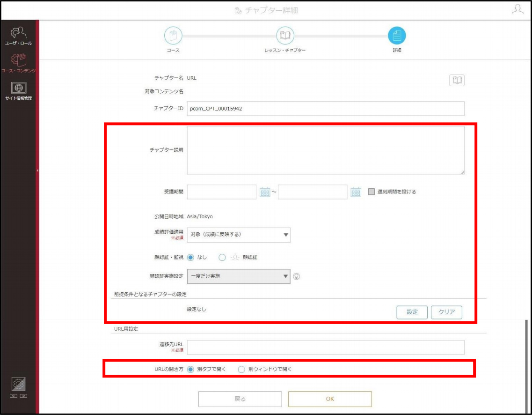Select 別ウィンドウで開く radio option
532x415 pixels.
click(x=241, y=369)
